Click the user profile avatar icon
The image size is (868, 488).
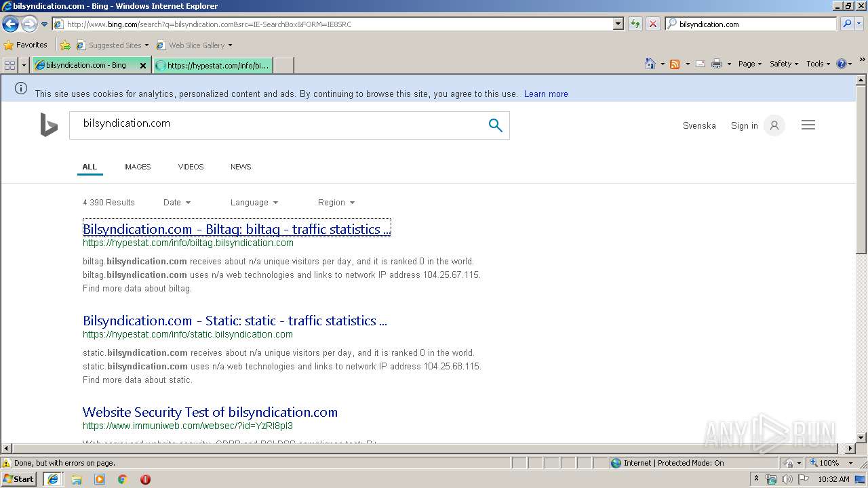[x=774, y=125]
